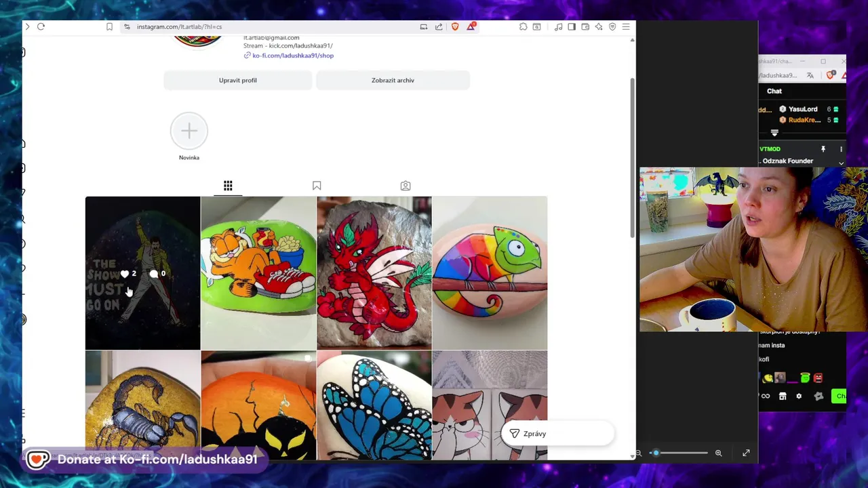Click the fullscreen expand arrows icon
The image size is (868, 488).
pos(746,453)
